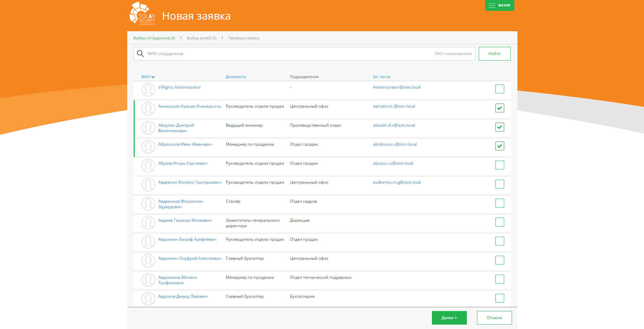
Task: Click Бухгалтерия department cell
Action: (302, 296)
